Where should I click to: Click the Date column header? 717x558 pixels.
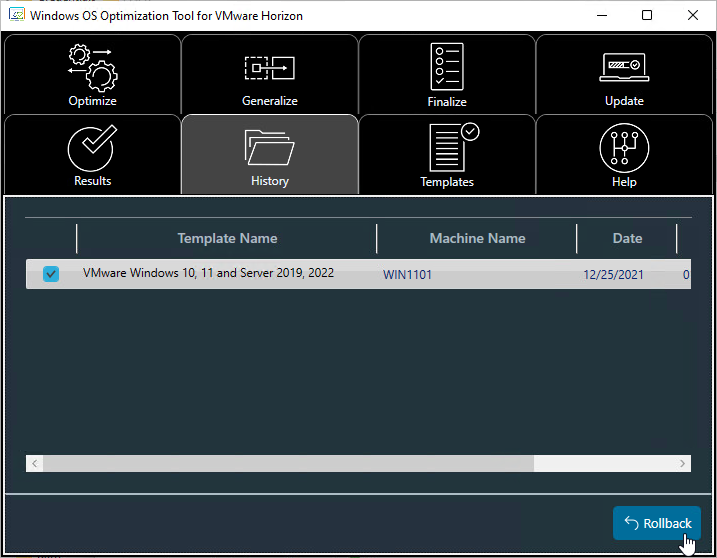627,238
